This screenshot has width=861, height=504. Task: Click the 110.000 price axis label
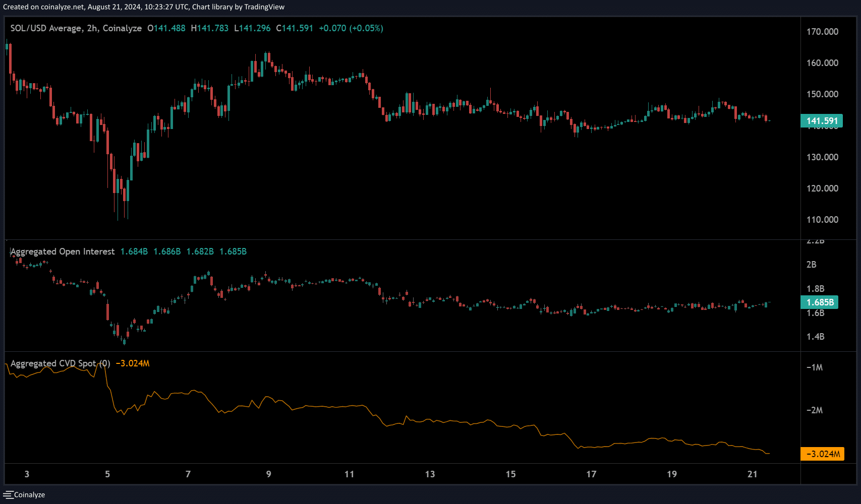click(x=822, y=220)
